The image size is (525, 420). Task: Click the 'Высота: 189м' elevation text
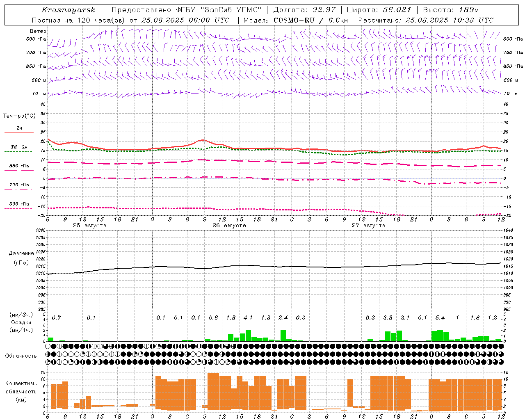coord(451,10)
